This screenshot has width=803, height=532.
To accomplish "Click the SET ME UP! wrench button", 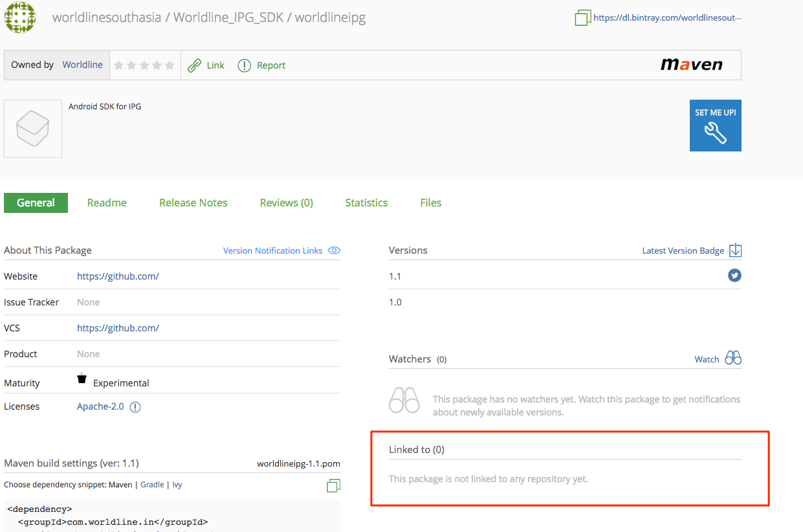I will coord(716,126).
